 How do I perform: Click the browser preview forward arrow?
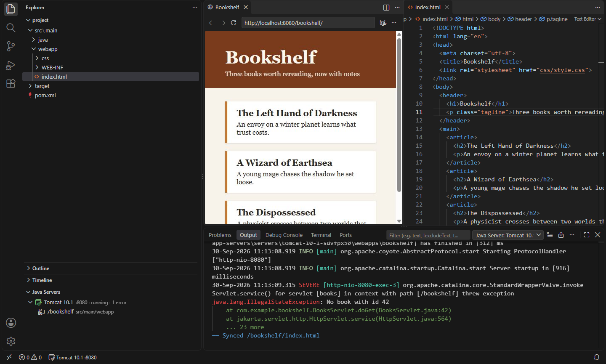tap(223, 23)
